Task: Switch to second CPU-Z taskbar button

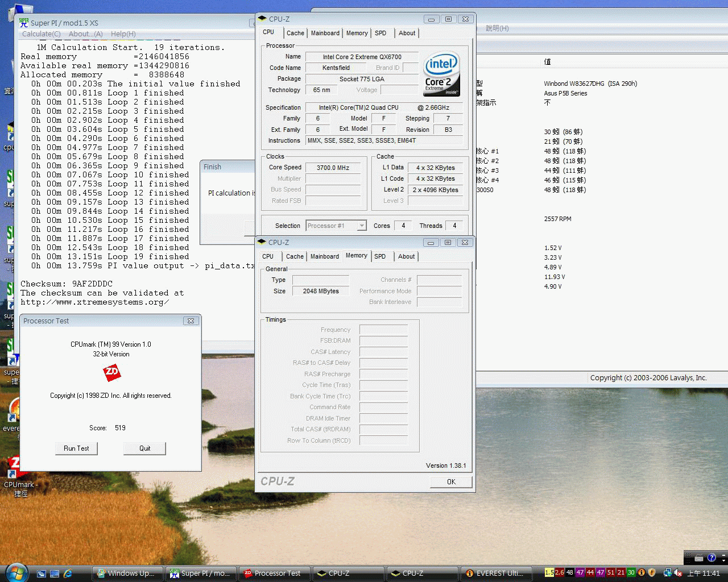Action: (x=422, y=573)
